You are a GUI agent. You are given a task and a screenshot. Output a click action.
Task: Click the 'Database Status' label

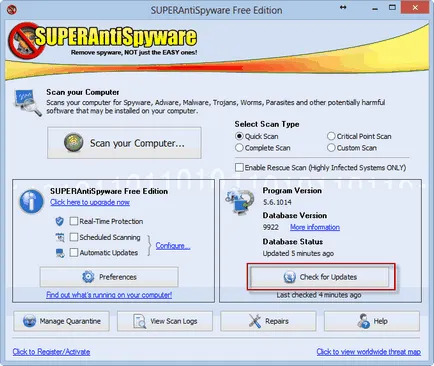(x=293, y=241)
